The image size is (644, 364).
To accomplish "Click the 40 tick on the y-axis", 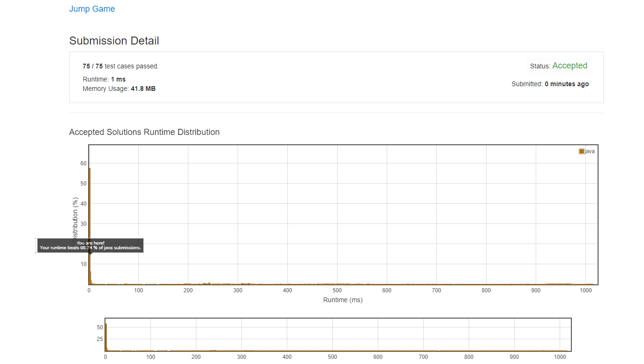I will tap(83, 204).
